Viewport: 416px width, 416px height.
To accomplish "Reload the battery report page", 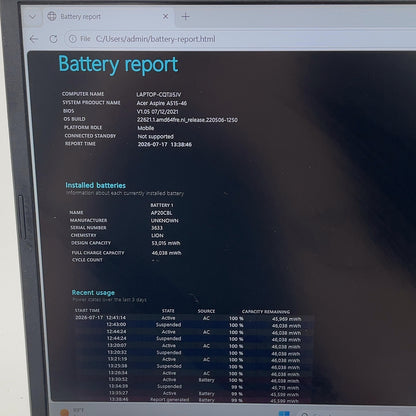I will pyautogui.click(x=53, y=39).
